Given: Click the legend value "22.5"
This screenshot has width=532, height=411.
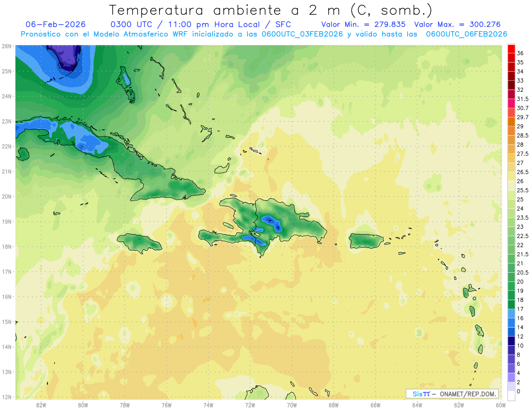Looking at the screenshot, I should tap(523, 236).
